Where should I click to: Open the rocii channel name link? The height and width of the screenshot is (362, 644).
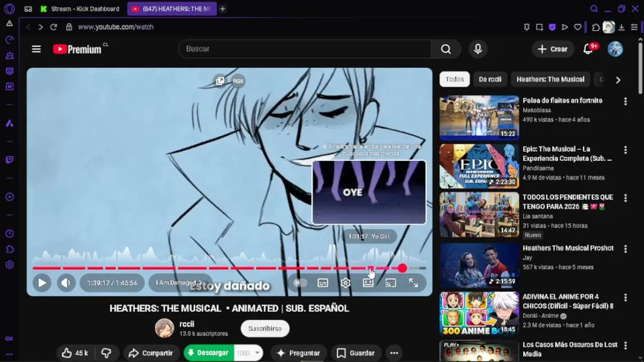[x=187, y=324]
